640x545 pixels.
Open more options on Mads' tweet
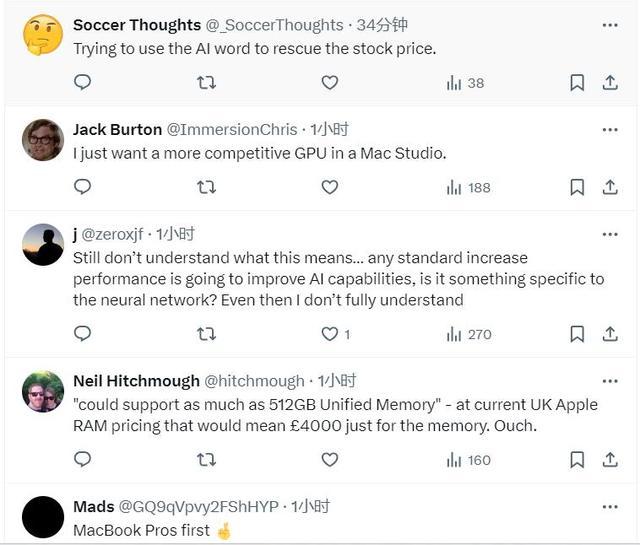point(610,507)
